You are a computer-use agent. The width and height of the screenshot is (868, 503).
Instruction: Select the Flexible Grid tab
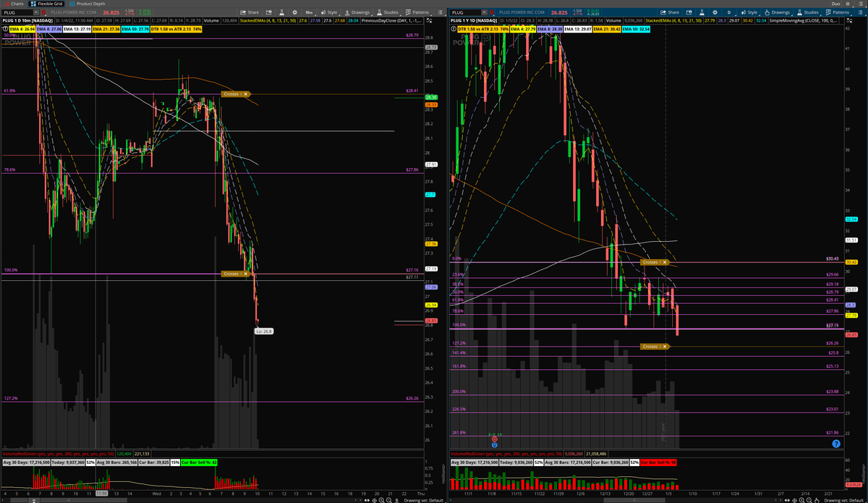[x=46, y=4]
